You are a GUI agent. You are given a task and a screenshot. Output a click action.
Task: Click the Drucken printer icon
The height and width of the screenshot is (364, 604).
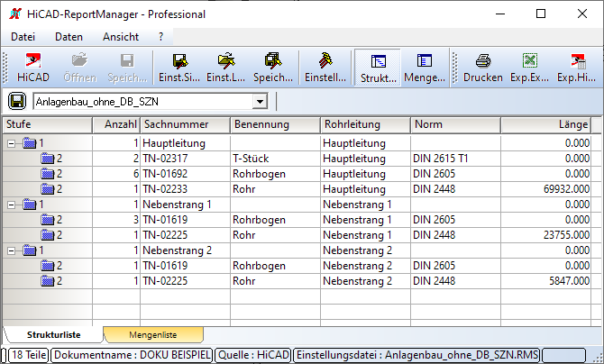[x=483, y=60]
